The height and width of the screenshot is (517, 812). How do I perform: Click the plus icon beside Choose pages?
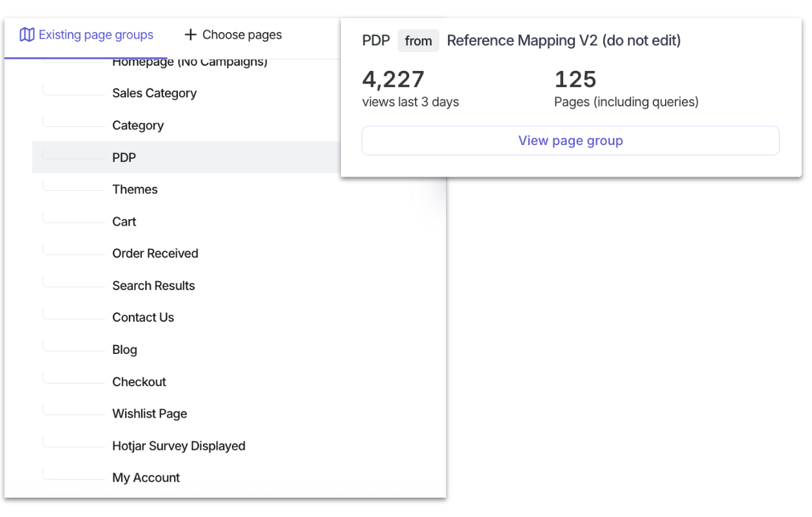[x=190, y=35]
